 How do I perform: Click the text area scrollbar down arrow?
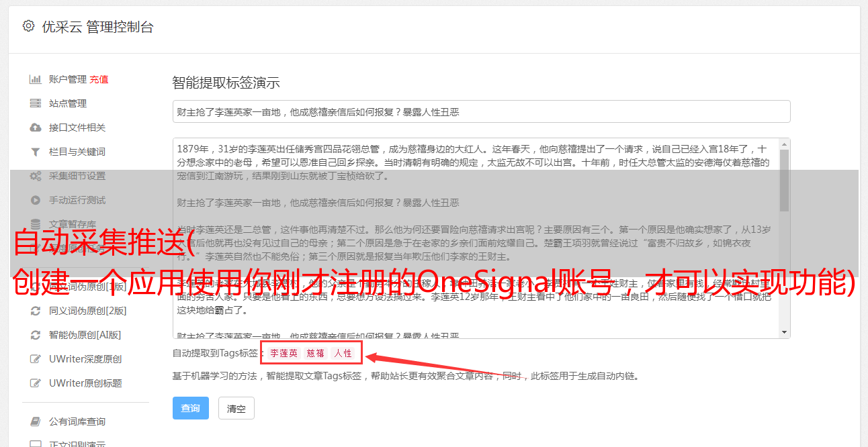click(784, 332)
